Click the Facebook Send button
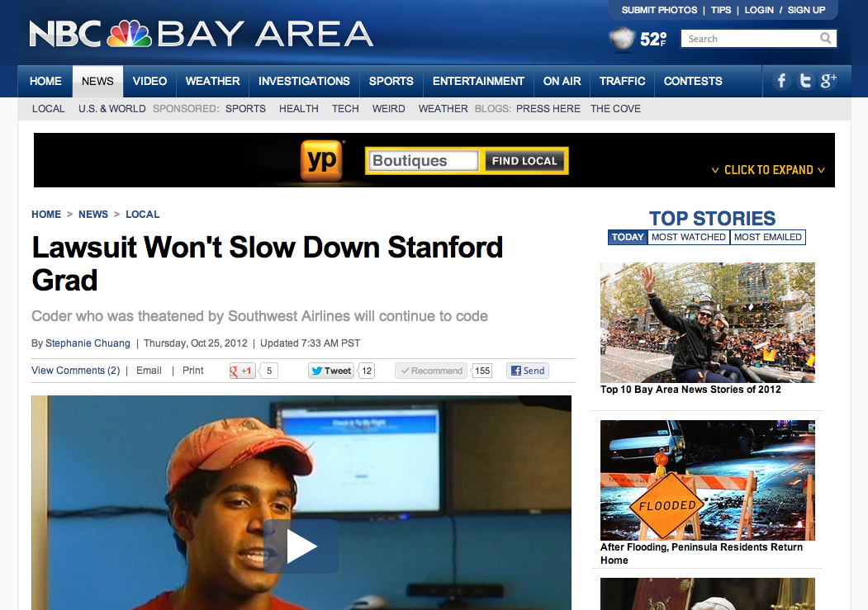The height and width of the screenshot is (610, 868). point(528,371)
